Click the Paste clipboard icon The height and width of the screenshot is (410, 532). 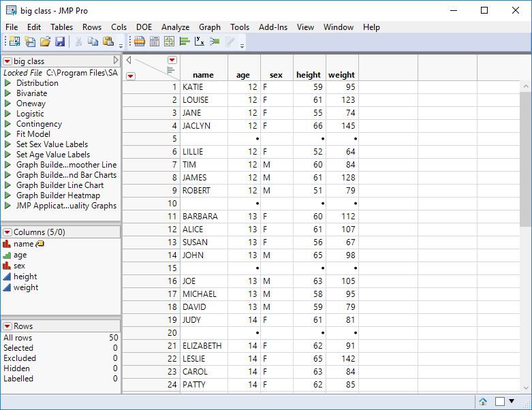pyautogui.click(x=108, y=42)
